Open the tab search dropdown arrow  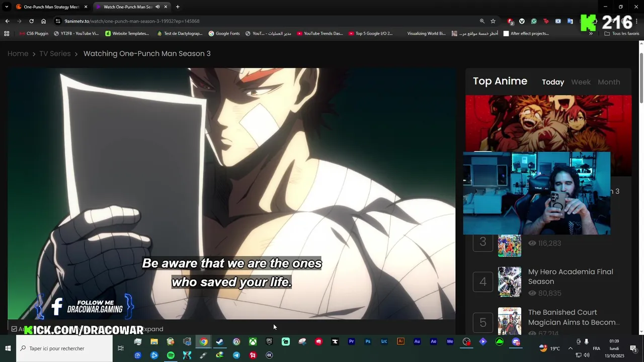click(7, 7)
